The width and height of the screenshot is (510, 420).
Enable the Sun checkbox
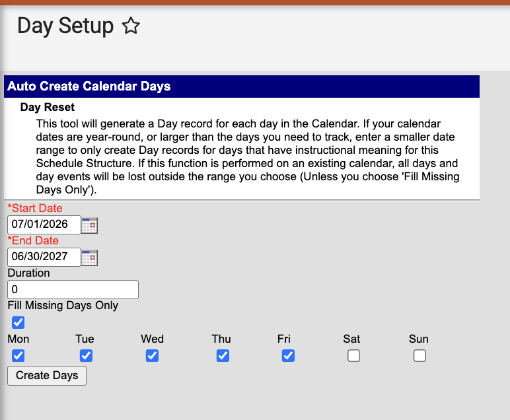click(420, 356)
